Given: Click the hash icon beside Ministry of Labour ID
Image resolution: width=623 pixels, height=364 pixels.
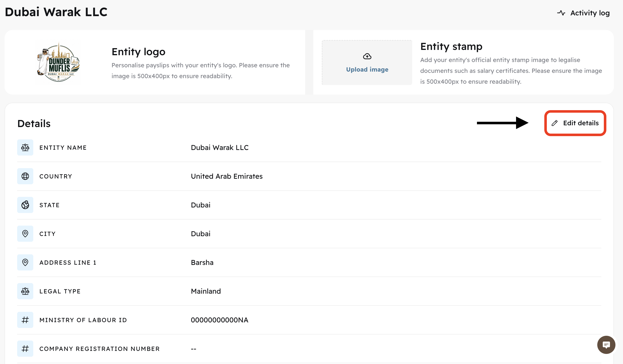Looking at the screenshot, I should click(25, 320).
